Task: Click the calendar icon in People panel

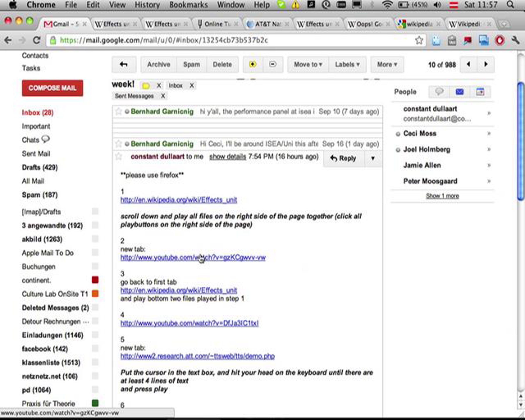Action: [480, 92]
